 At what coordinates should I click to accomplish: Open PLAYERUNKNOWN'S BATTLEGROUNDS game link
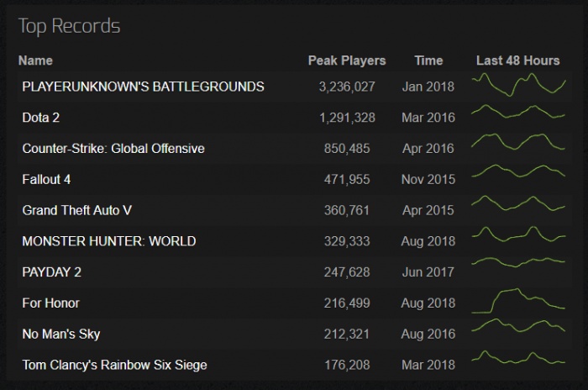click(143, 87)
